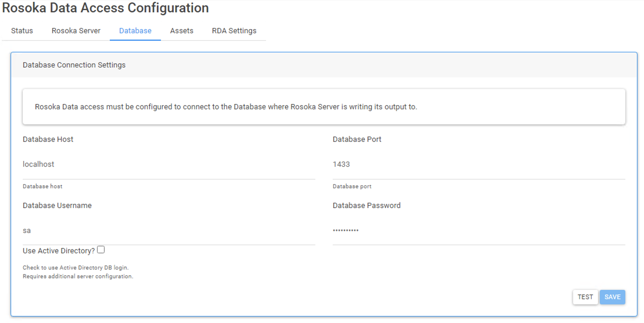Click the 'Database Host' field label
Screen dimensions: 644x323
click(48, 139)
